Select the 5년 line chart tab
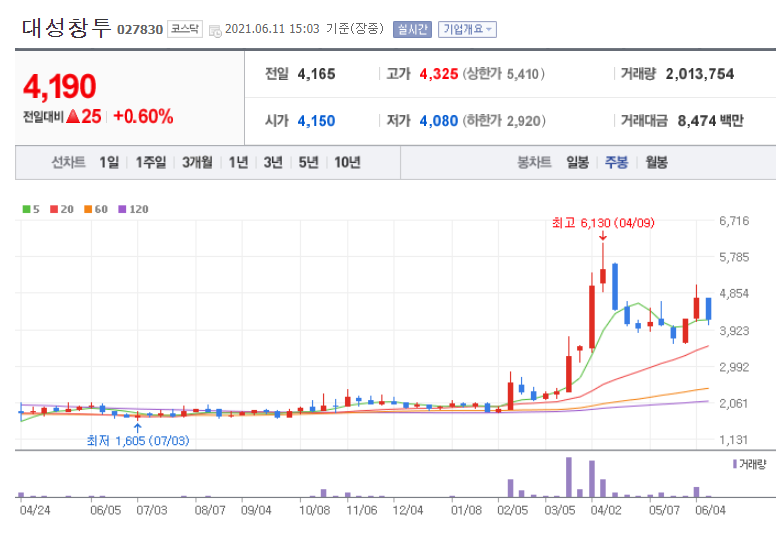Image resolution: width=776 pixels, height=533 pixels. point(308,162)
